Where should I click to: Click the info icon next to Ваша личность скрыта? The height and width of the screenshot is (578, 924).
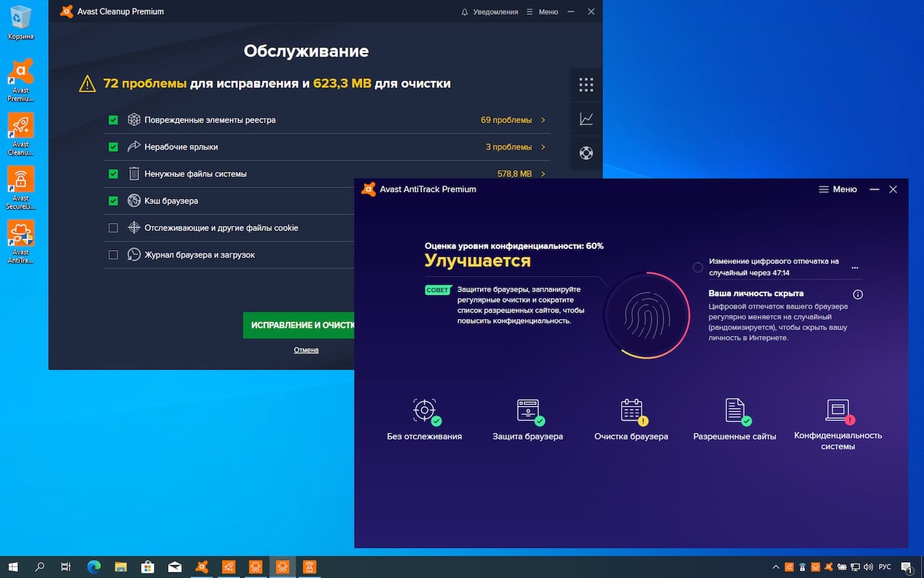(857, 295)
